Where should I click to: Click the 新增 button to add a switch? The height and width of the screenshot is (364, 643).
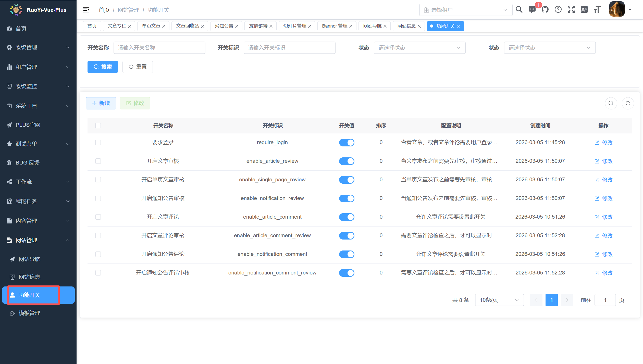101,103
